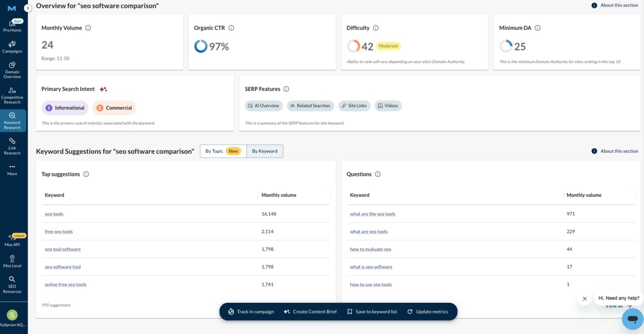Image resolution: width=644 pixels, height=334 pixels.
Task: Open Moz API in sidebar
Action: click(12, 240)
